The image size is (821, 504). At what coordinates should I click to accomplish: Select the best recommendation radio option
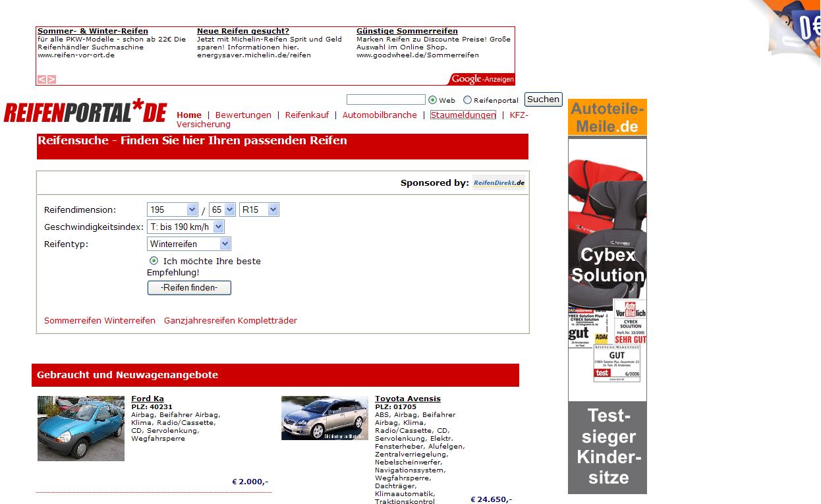pyautogui.click(x=154, y=261)
